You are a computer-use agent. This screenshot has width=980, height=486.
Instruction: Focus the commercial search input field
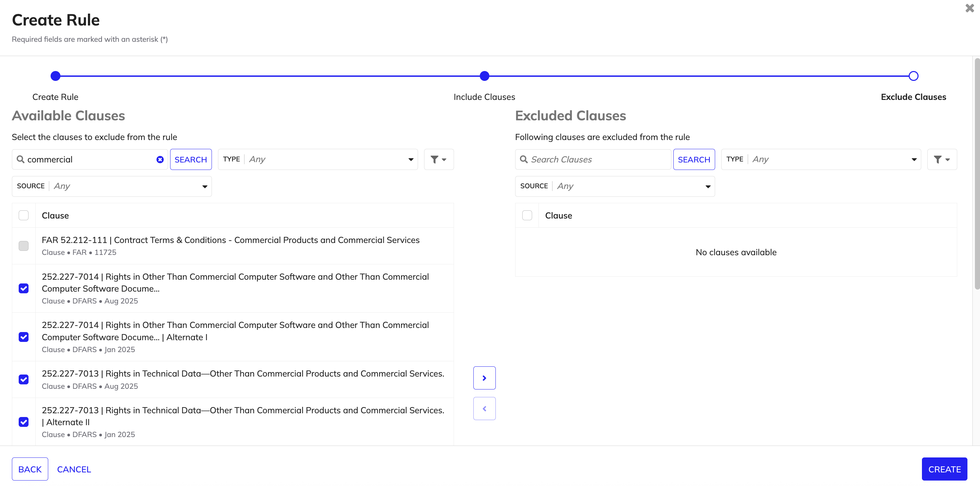coord(90,160)
